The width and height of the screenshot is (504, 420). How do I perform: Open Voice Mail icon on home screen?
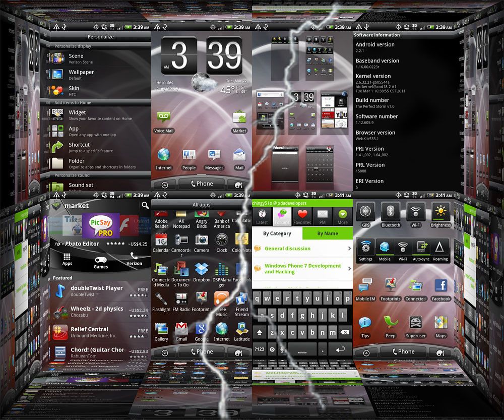tap(164, 122)
